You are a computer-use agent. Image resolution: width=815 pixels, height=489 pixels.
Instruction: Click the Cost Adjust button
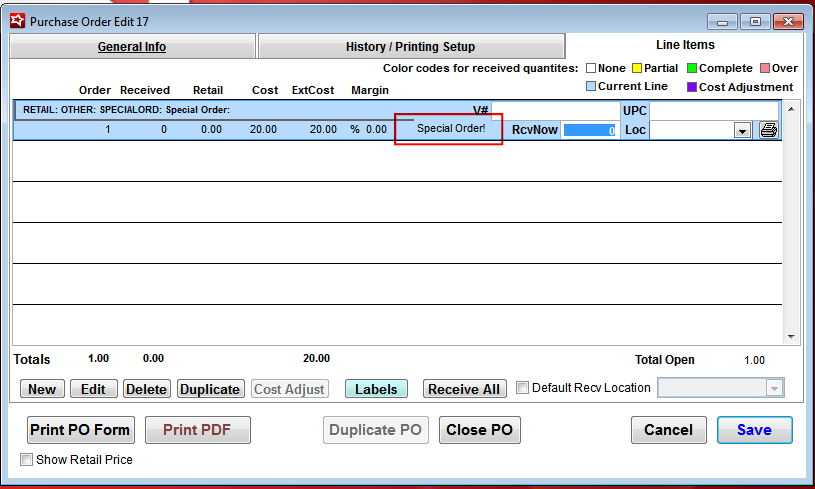coord(289,389)
